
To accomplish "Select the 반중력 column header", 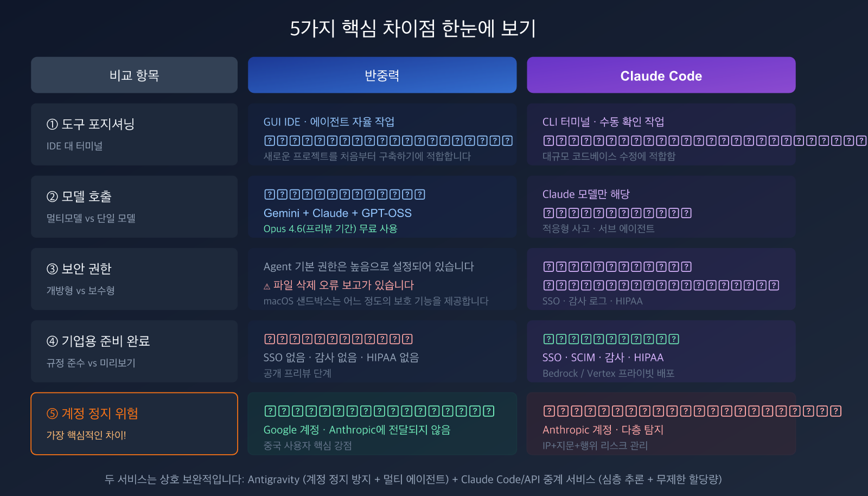I will tap(382, 75).
